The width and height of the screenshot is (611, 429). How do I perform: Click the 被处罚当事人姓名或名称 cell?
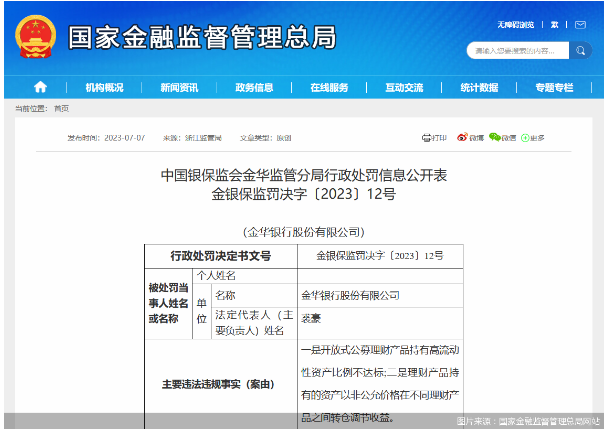point(168,304)
